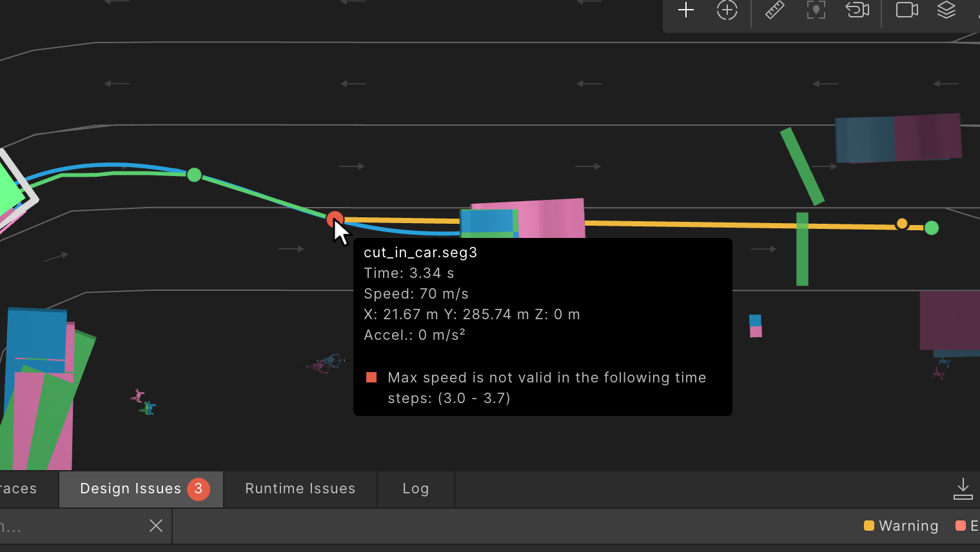980x552 pixels.
Task: Select the small blue-pink marker object
Action: pyautogui.click(x=756, y=326)
